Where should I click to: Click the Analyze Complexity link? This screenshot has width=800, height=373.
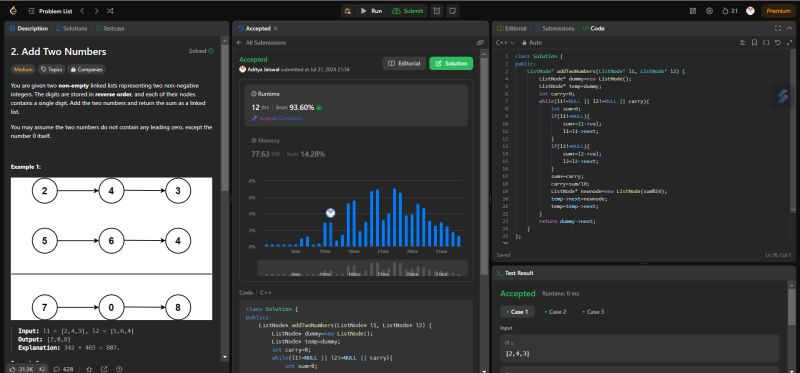click(277, 118)
